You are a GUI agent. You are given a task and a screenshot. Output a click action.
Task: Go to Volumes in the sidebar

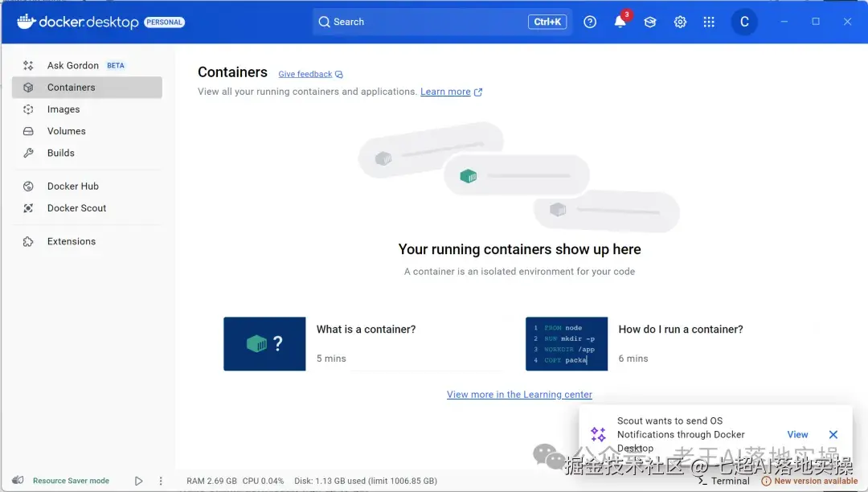pos(87,131)
